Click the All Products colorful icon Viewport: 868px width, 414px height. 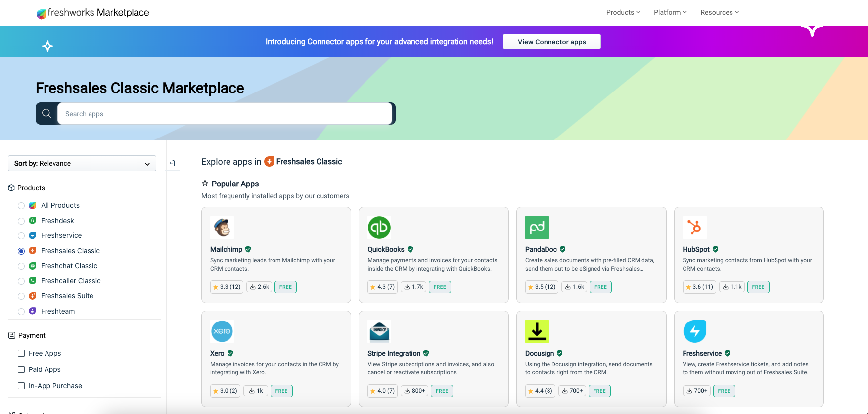[33, 205]
